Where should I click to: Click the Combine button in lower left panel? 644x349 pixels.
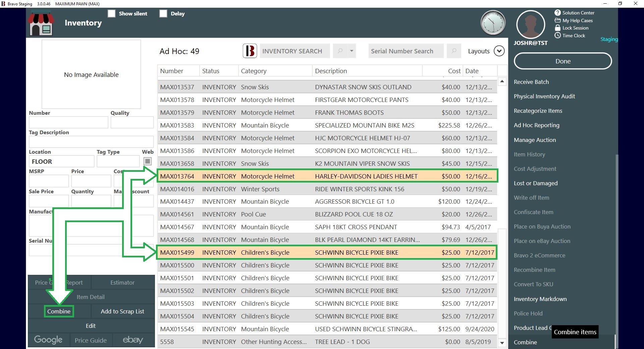(x=59, y=311)
